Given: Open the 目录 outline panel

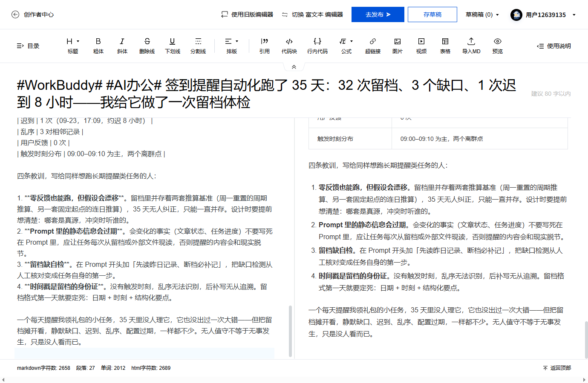Looking at the screenshot, I should [28, 46].
